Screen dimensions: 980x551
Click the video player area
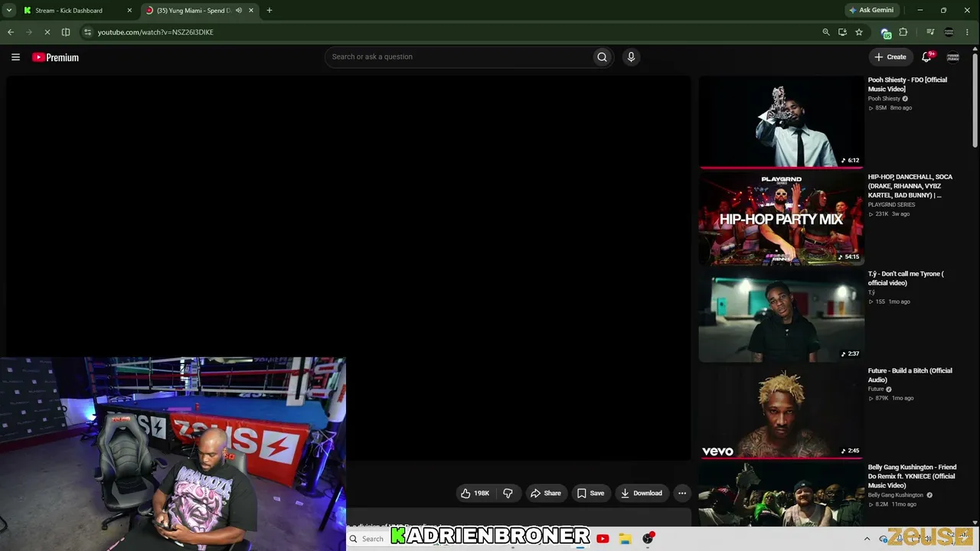tap(348, 268)
